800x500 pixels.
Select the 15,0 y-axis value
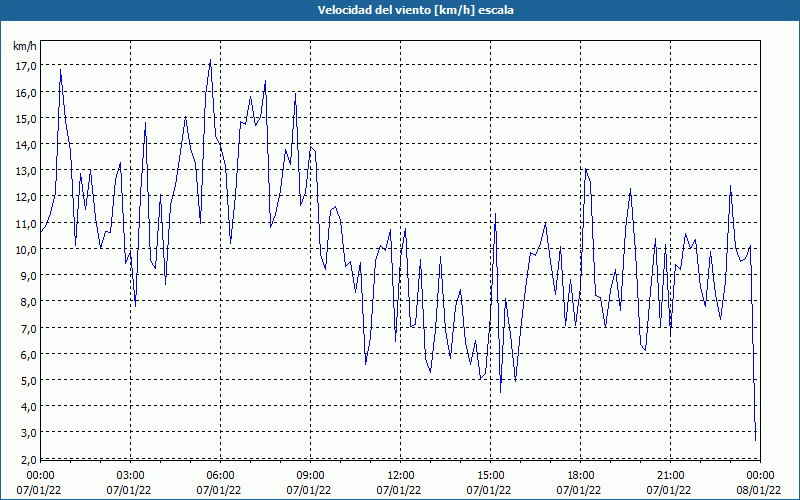coord(26,118)
